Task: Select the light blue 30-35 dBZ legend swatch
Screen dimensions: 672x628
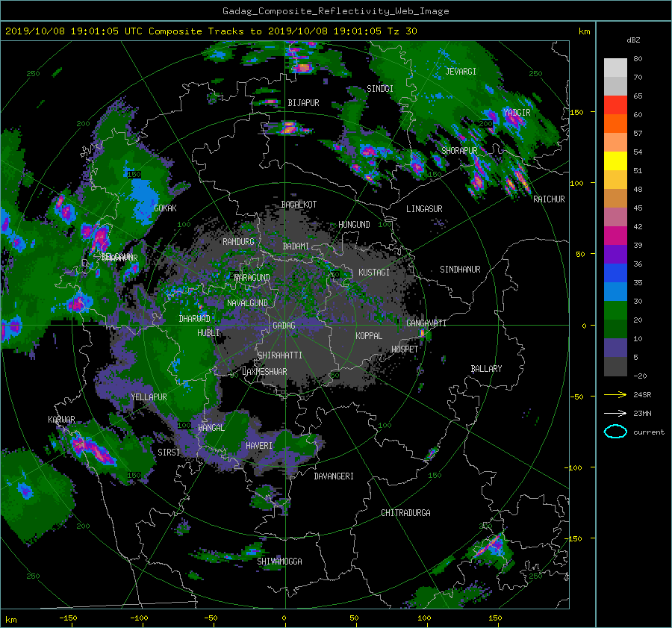Action: click(615, 291)
